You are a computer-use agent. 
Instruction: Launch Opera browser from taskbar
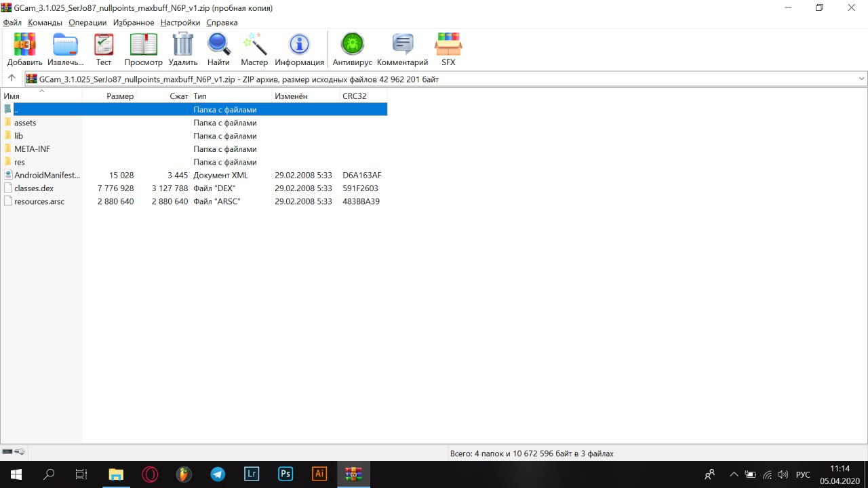pyautogui.click(x=150, y=474)
